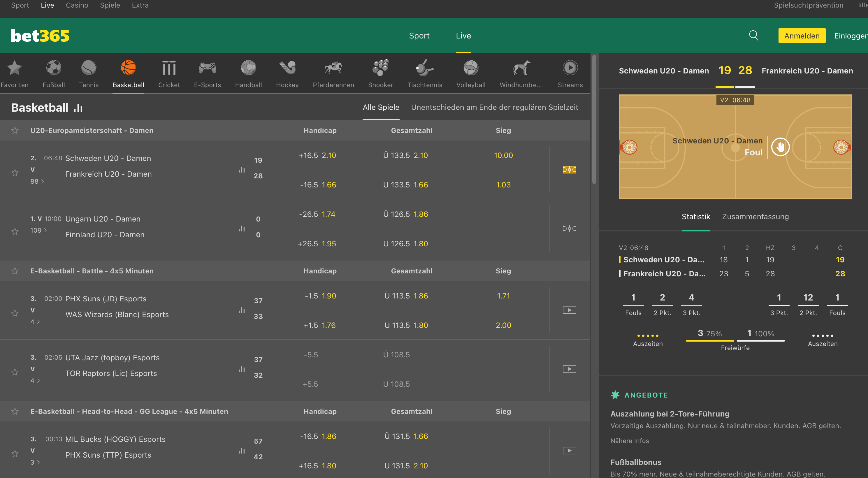
Task: Click the stream play icon for PHX Suns match
Action: [x=569, y=310]
